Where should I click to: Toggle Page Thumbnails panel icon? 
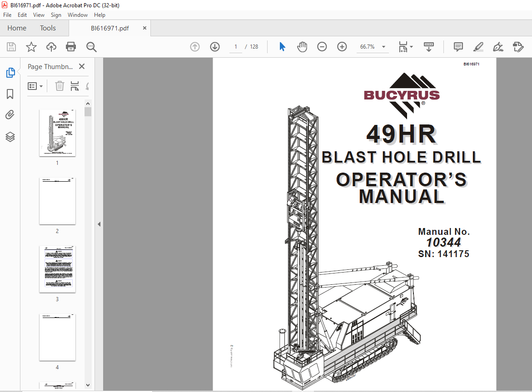coord(10,73)
